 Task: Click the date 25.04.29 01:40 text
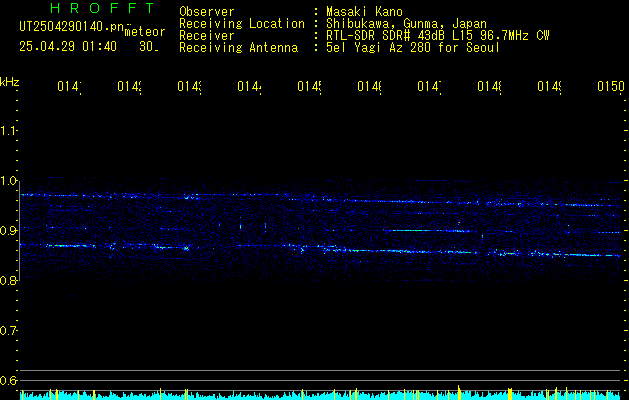point(68,47)
